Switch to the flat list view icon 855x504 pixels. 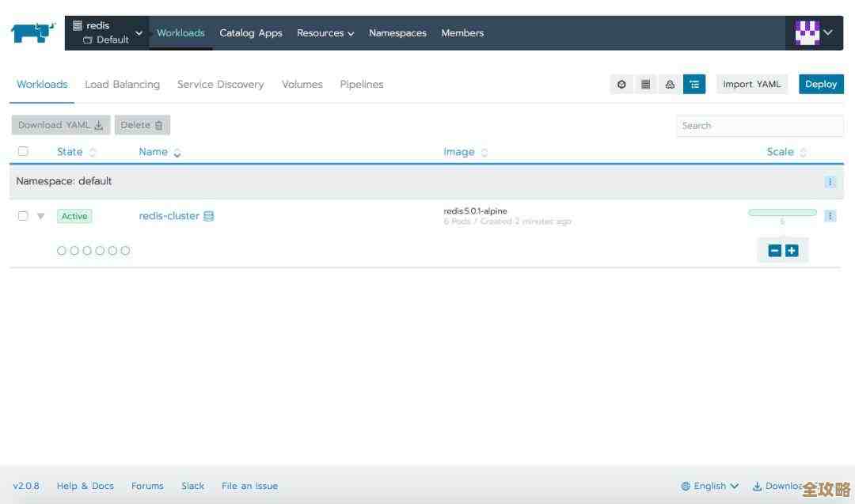click(x=646, y=85)
